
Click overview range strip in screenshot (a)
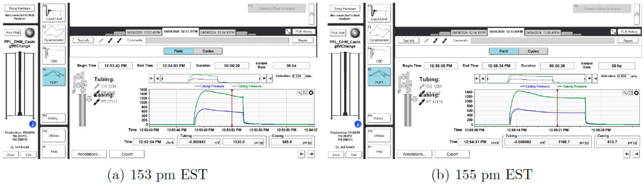coord(211,79)
